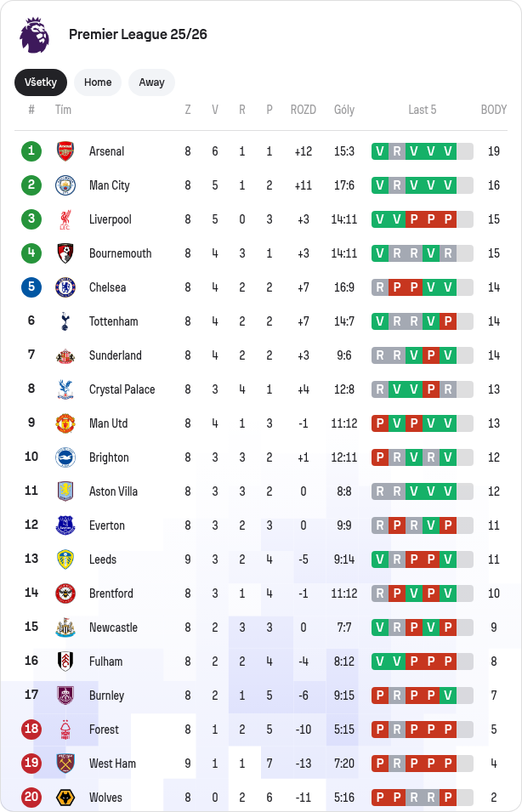Screen dimensions: 522x812
Task: Click Arsenal's first green V form badge
Action: click(x=379, y=151)
